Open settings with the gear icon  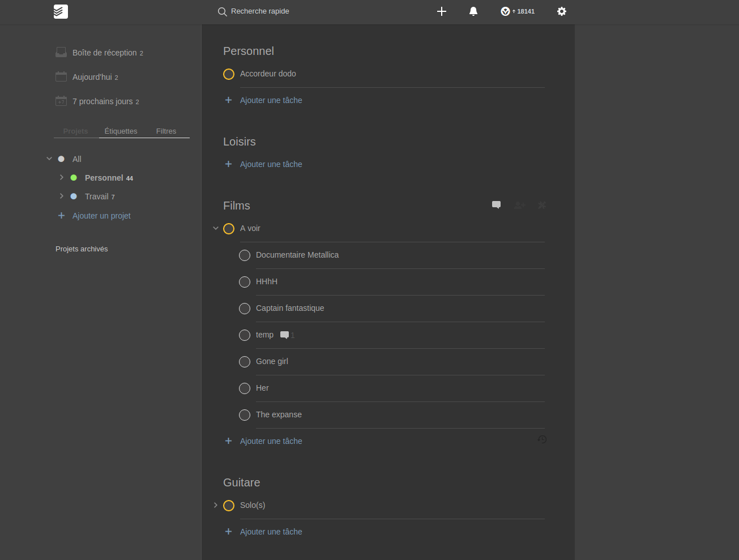tap(561, 11)
